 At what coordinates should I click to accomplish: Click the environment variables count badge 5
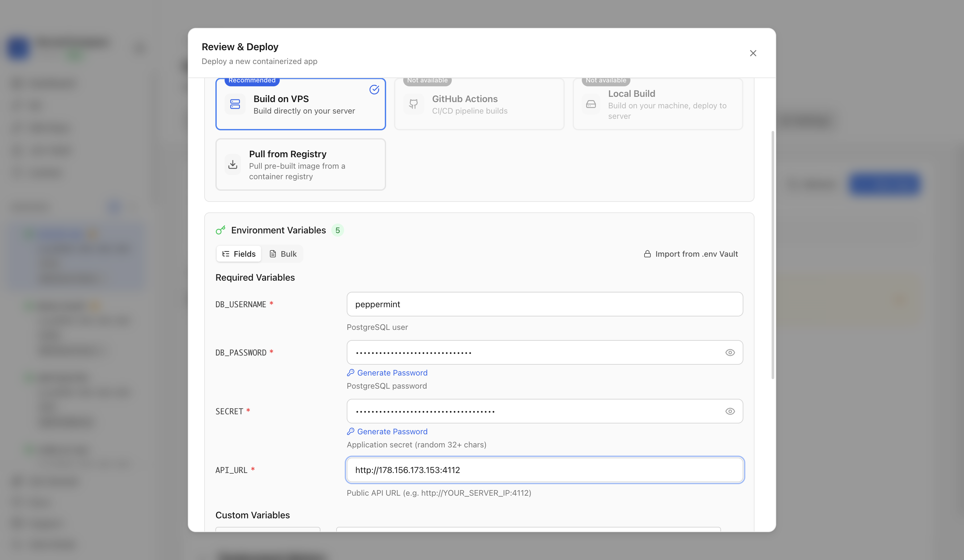point(338,230)
